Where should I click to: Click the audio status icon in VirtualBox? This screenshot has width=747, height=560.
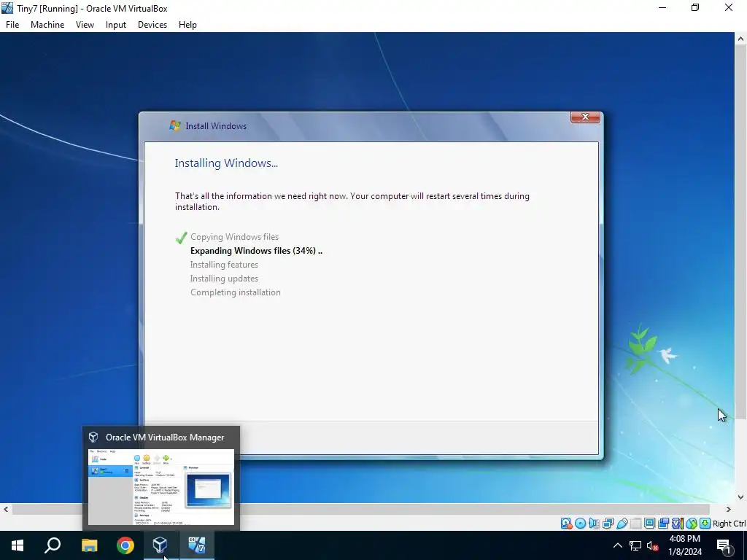[x=594, y=524]
